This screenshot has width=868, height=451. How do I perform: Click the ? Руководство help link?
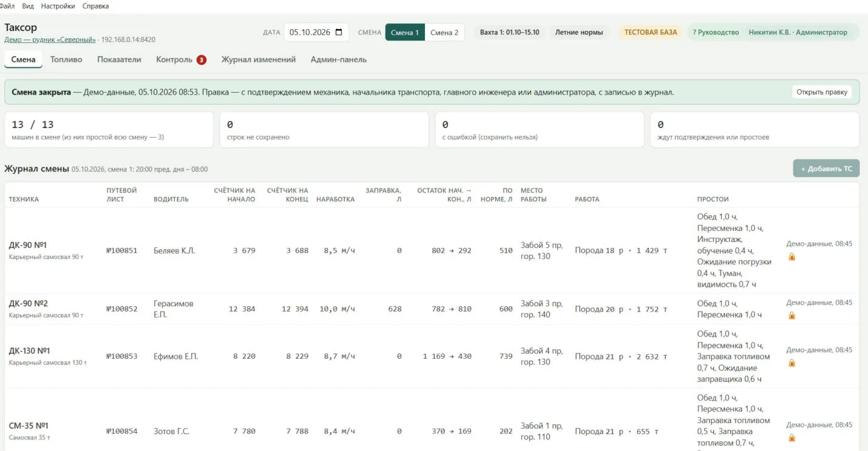(x=716, y=32)
